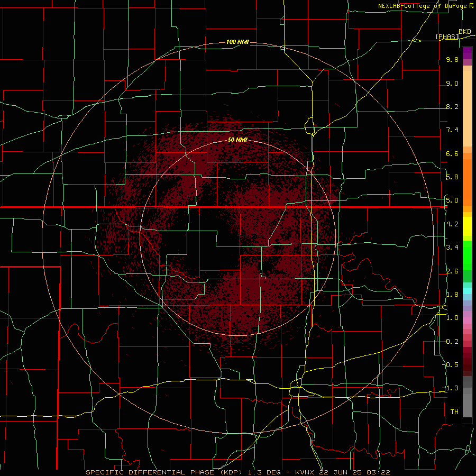Click the yellow segment of the color bar
Image resolution: width=476 pixels, height=476 pixels.
[467, 226]
